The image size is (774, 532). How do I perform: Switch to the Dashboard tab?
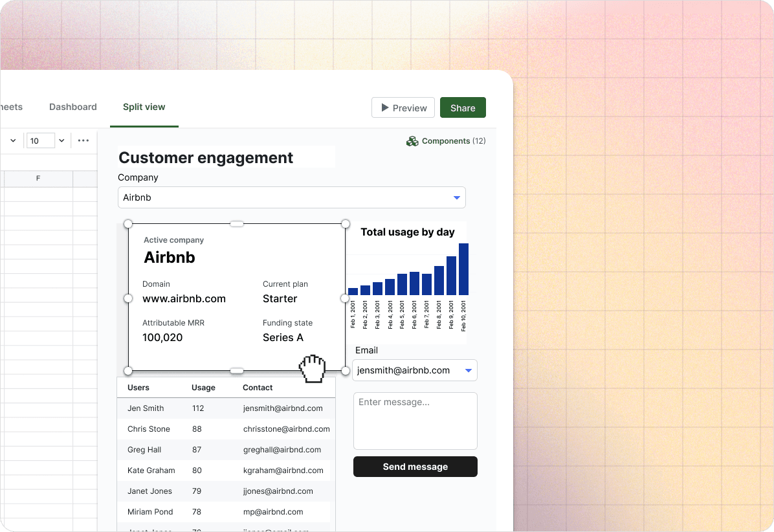(x=73, y=107)
